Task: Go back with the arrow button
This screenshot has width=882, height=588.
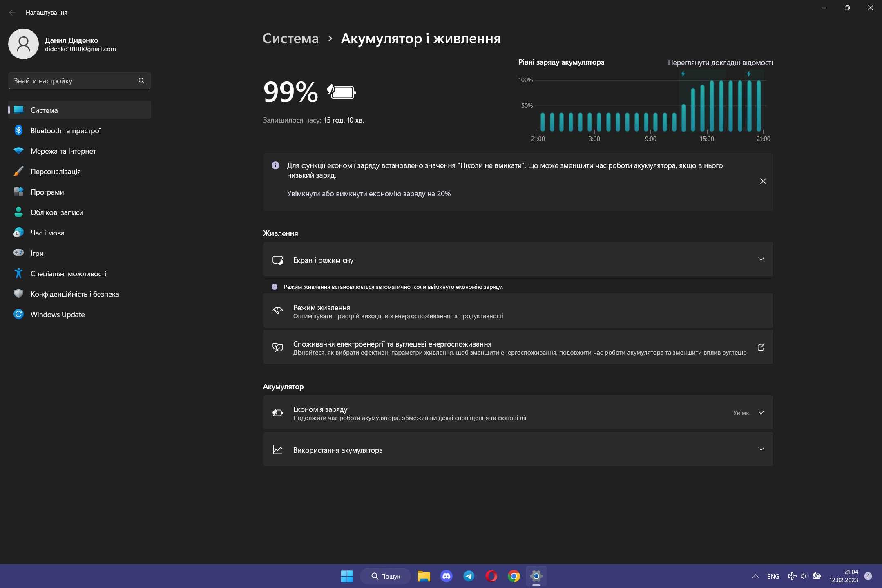Action: point(12,13)
